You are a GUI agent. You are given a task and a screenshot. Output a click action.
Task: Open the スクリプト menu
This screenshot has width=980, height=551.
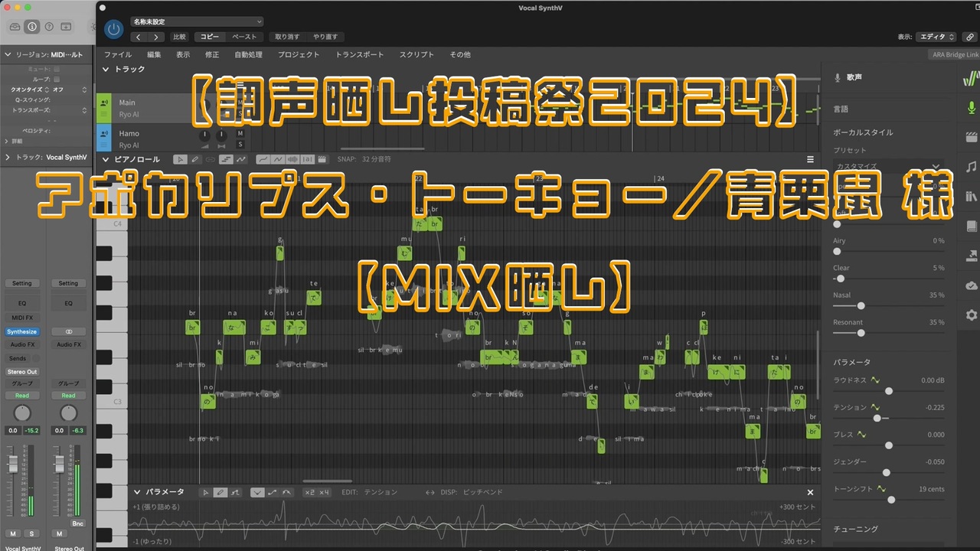click(416, 54)
